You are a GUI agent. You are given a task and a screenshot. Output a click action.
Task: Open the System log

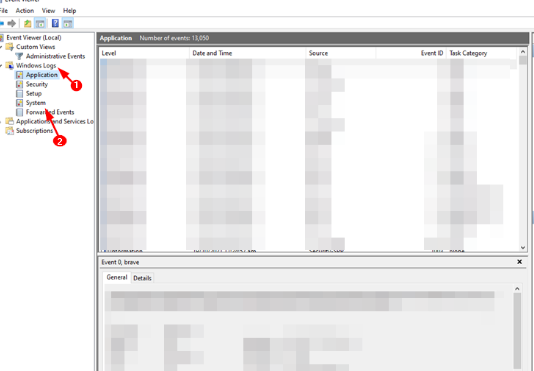[x=36, y=103]
